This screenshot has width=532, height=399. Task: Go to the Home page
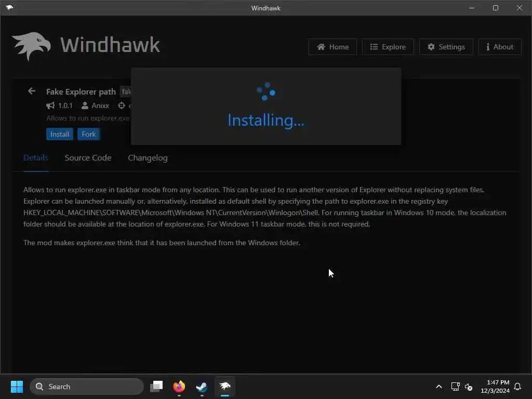pyautogui.click(x=332, y=47)
